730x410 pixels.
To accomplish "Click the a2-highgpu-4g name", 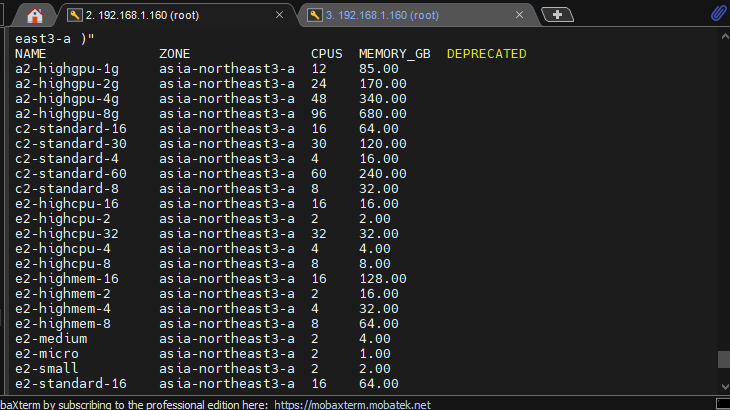I will coord(67,99).
